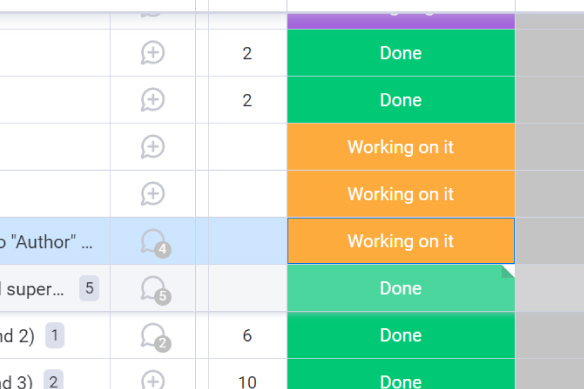Expand subitems via the 1 badge
The image size is (584, 389).
(x=55, y=335)
